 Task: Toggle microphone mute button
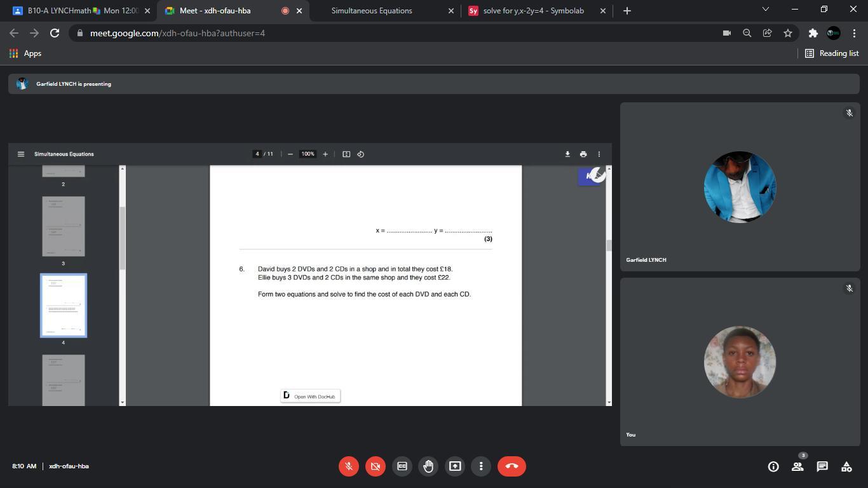coord(348,466)
